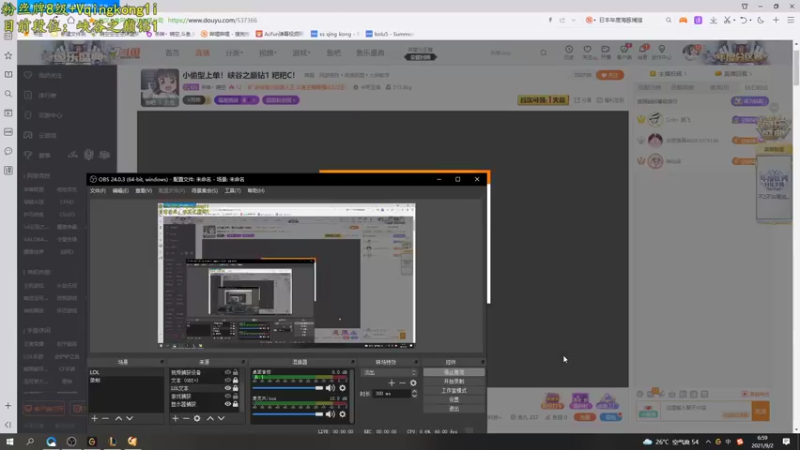Open Windows Start menu
The height and width of the screenshot is (450, 800).
click(x=10, y=441)
